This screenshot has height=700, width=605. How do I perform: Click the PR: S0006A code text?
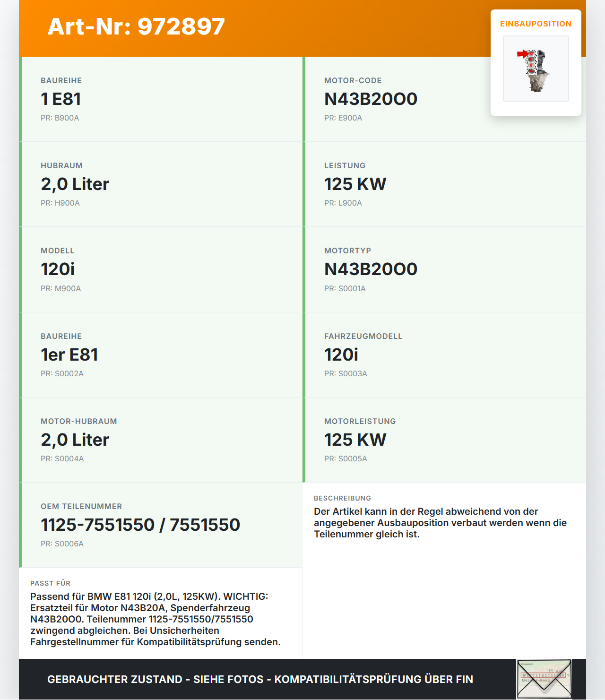tap(62, 544)
